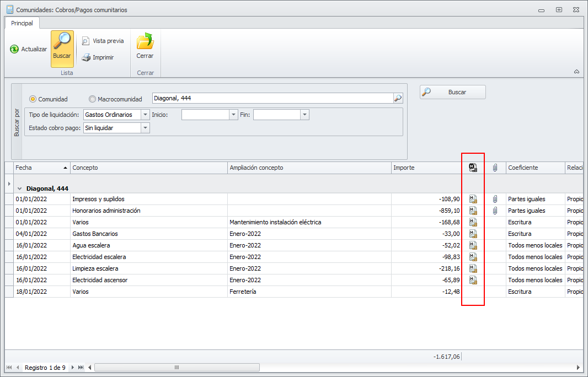
Task: Switch to the Principal ribbon tab
Action: [x=22, y=23]
